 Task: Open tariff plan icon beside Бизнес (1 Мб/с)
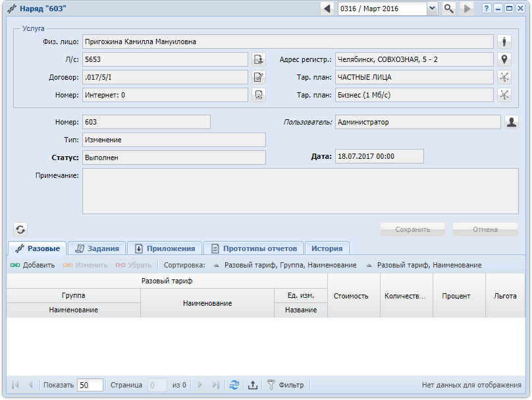(504, 95)
